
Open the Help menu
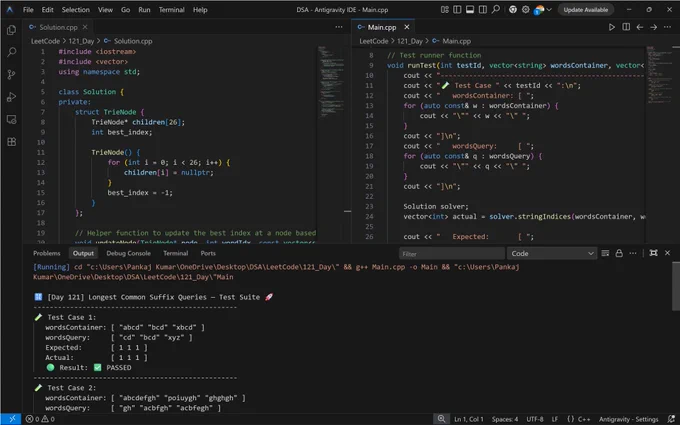point(200,10)
